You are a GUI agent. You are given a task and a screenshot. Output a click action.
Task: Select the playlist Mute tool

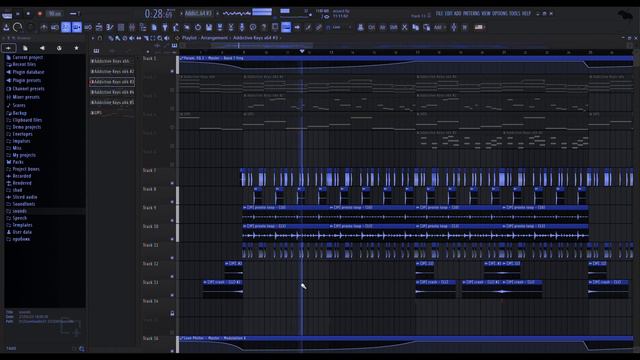click(131, 38)
